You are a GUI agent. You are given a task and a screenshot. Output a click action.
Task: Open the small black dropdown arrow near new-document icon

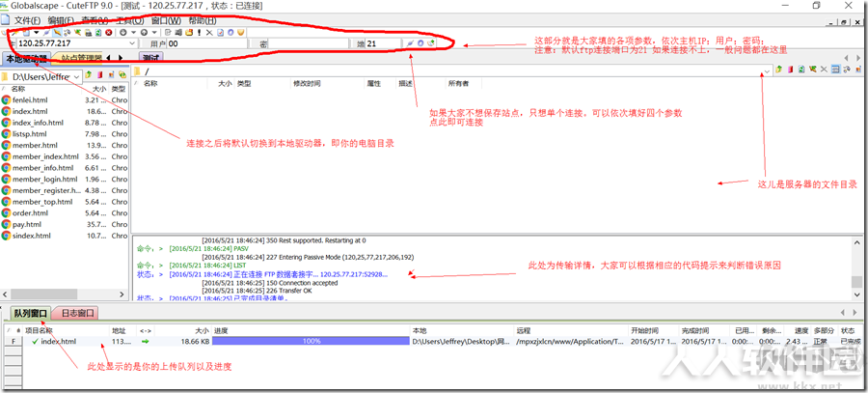(37, 33)
